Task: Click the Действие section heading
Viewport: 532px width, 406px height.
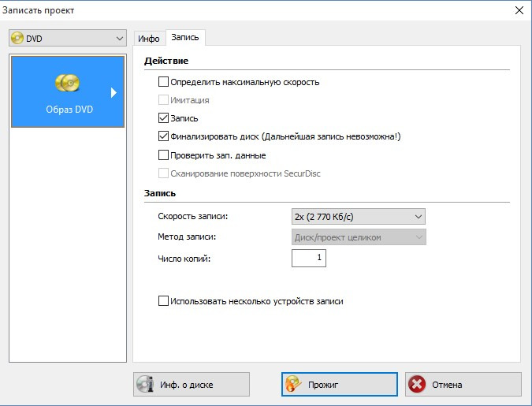Action: click(166, 61)
